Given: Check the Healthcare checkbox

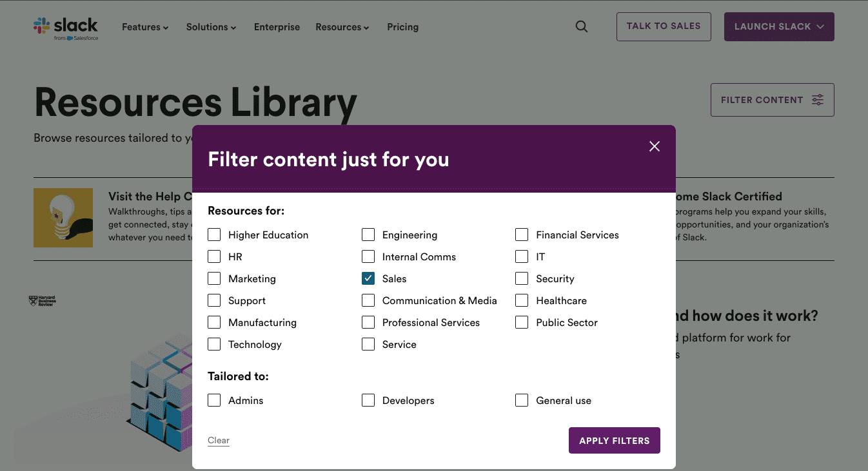Looking at the screenshot, I should click(522, 300).
